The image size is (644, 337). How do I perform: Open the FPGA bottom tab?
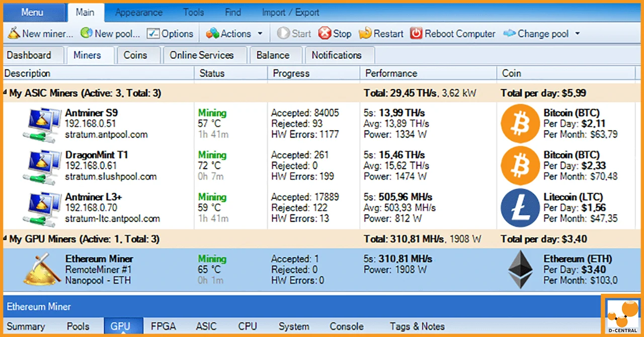tap(164, 326)
